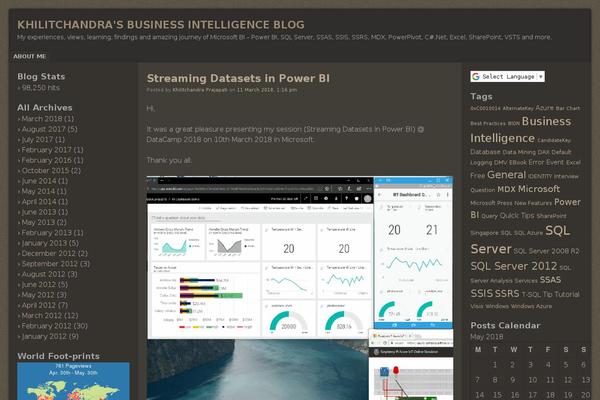Click the SQL Server 2008 R2 tag

[546, 251]
